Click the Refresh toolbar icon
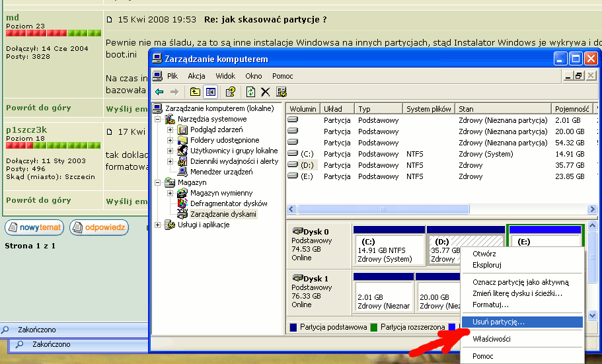602x364 pixels. point(250,92)
